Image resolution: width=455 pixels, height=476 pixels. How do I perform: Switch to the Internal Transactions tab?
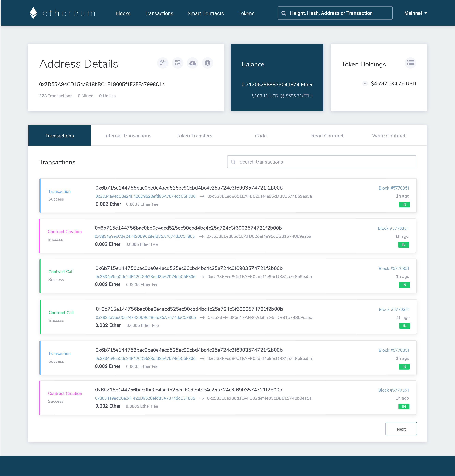point(128,135)
